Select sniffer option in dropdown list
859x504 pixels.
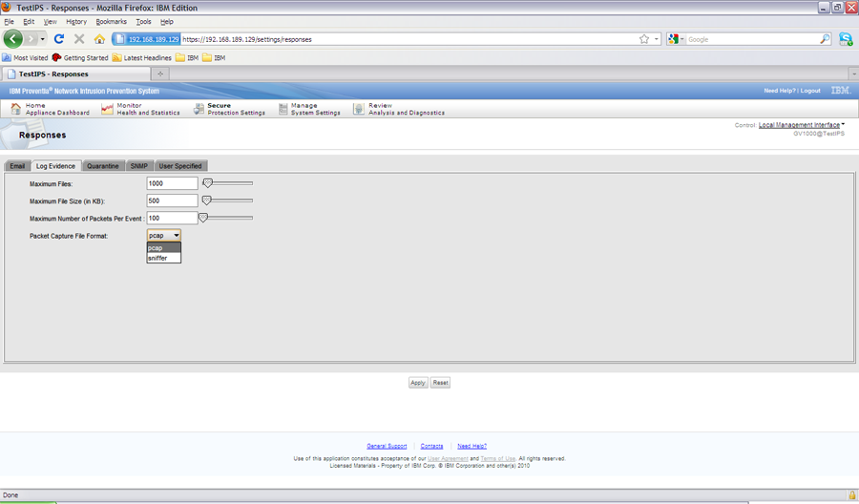coord(164,258)
